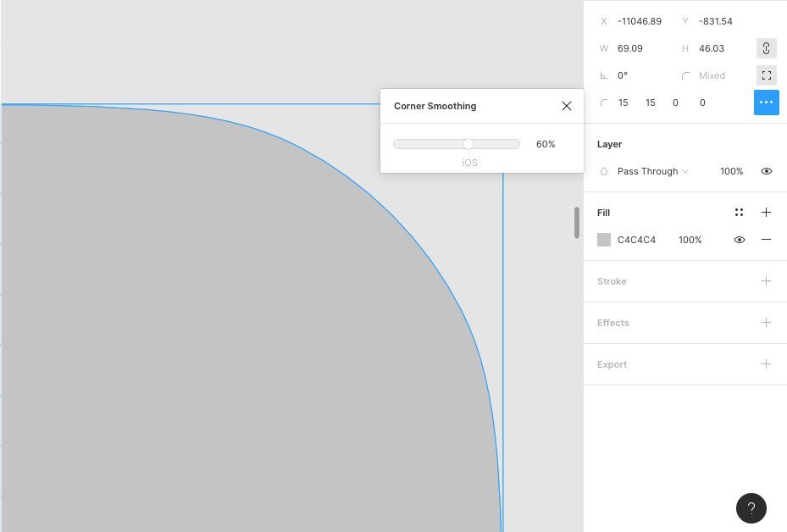Viewport: 787px width, 532px height.
Task: Add a new fill
Action: 766,213
